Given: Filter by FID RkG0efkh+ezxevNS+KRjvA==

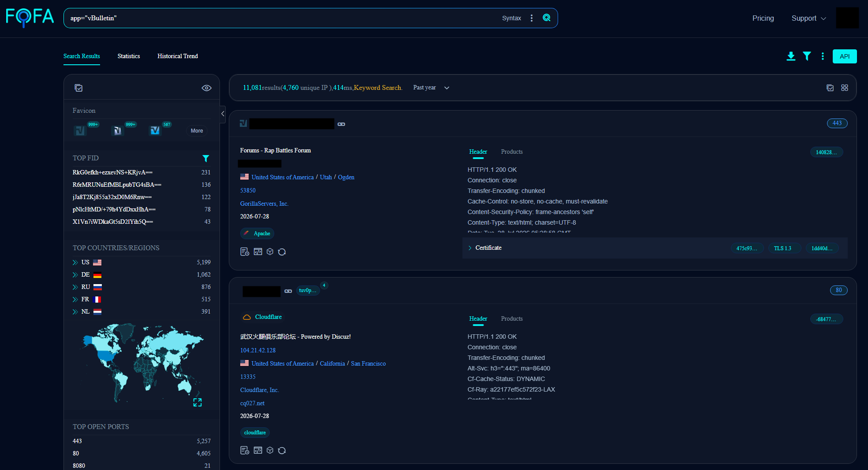Looking at the screenshot, I should click(112, 173).
